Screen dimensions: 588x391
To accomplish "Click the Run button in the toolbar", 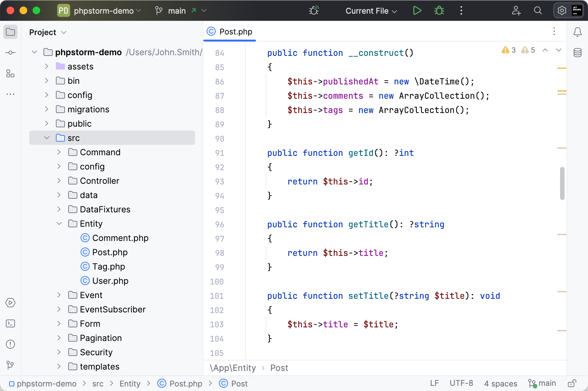I will click(417, 11).
